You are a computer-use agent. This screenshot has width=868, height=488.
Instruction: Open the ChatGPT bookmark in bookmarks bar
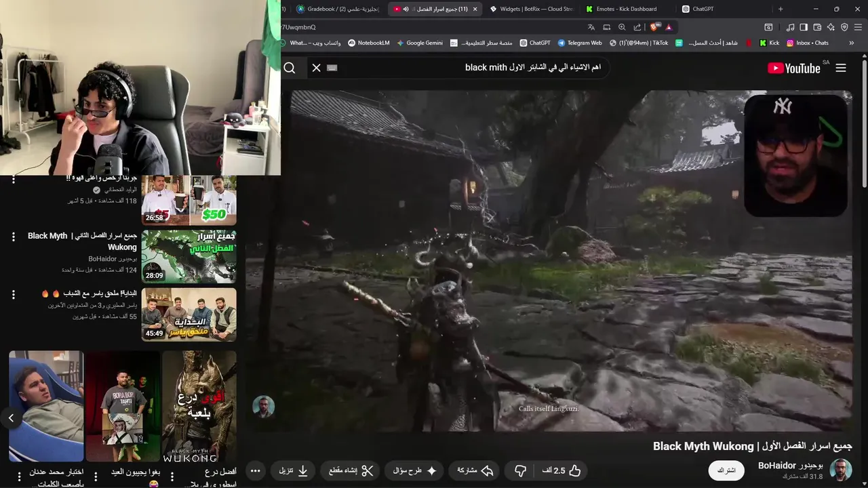pyautogui.click(x=535, y=43)
